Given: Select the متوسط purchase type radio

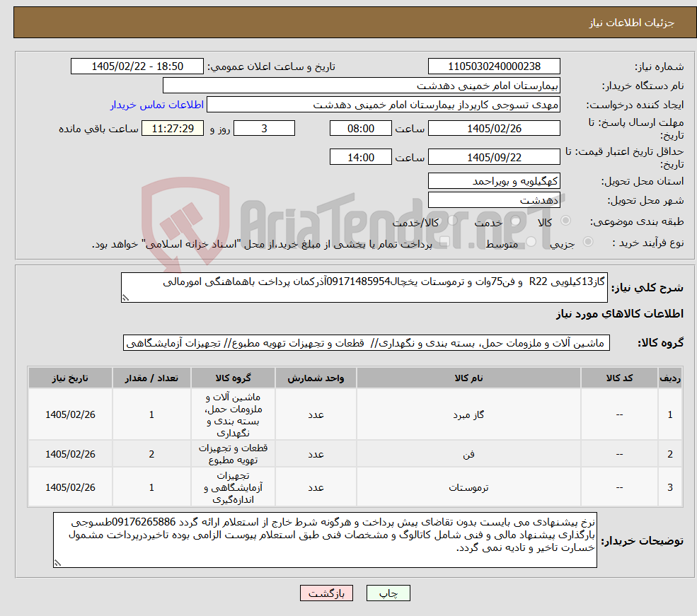Looking at the screenshot, I should point(531,242).
